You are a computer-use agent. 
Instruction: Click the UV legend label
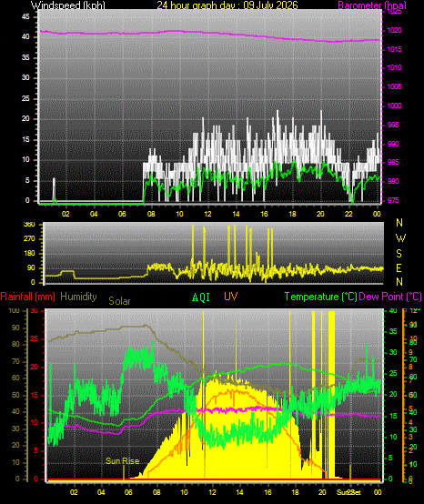click(x=230, y=297)
